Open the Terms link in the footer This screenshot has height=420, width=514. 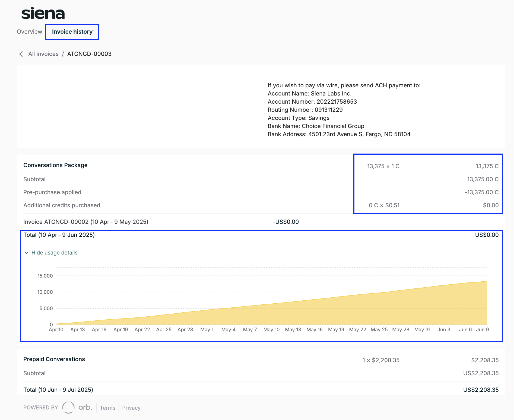107,408
